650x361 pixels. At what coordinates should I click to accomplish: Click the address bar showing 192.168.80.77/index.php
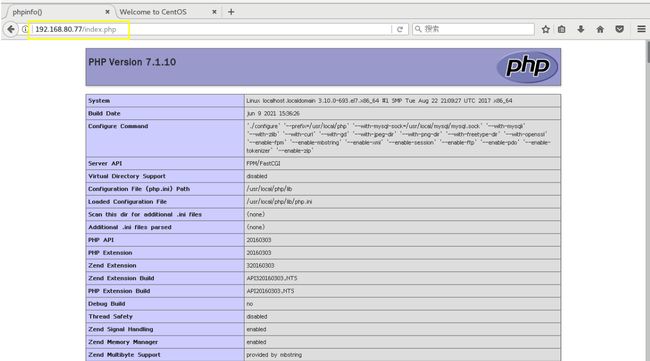coord(211,29)
